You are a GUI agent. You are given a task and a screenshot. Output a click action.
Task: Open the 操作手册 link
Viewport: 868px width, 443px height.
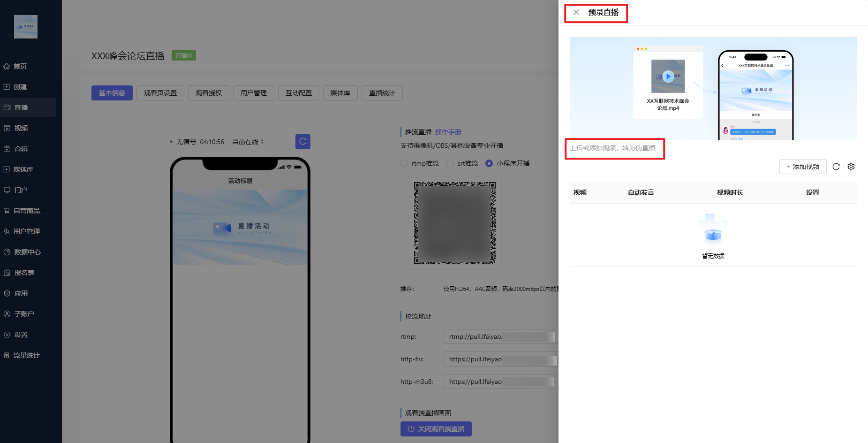(448, 132)
